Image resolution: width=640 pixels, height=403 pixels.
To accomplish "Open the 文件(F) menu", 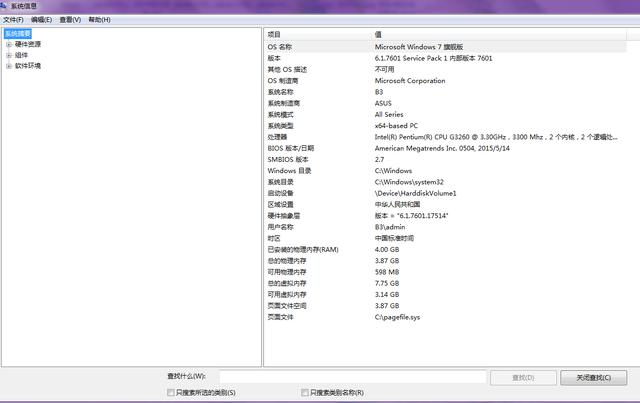I will [13, 20].
